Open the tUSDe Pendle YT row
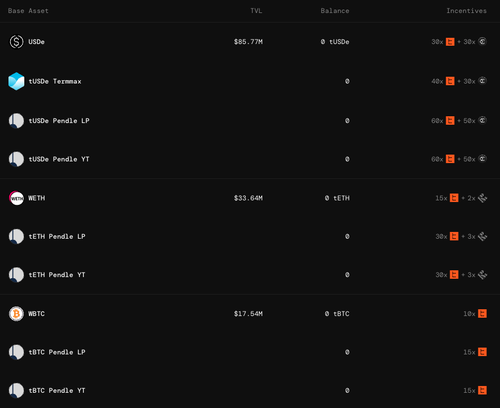Viewport: 500px width, 408px height. [x=250, y=159]
